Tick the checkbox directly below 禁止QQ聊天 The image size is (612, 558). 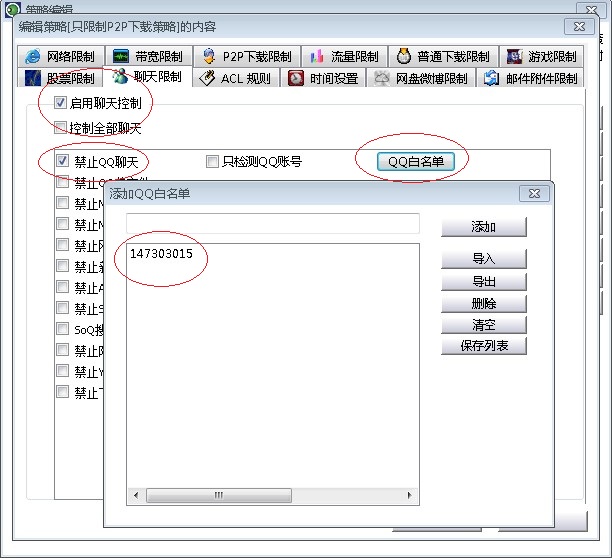tap(62, 181)
